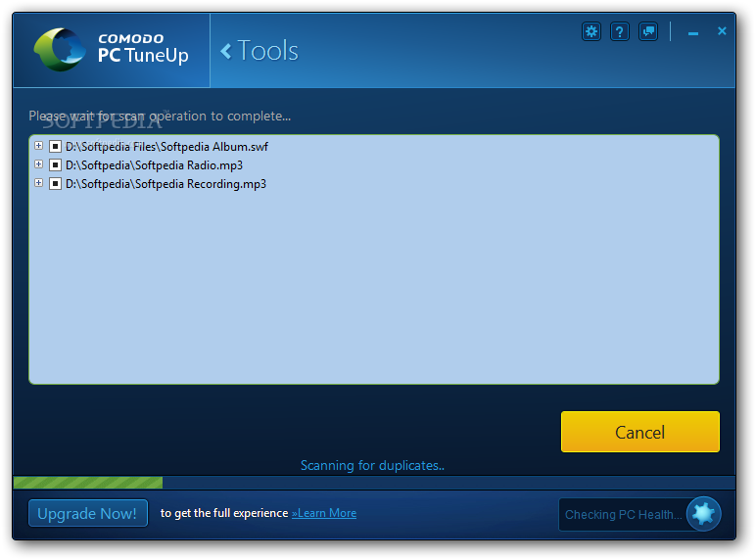Click the Checking PC Health status
Image resolution: width=756 pixels, height=560 pixels.
(x=623, y=515)
